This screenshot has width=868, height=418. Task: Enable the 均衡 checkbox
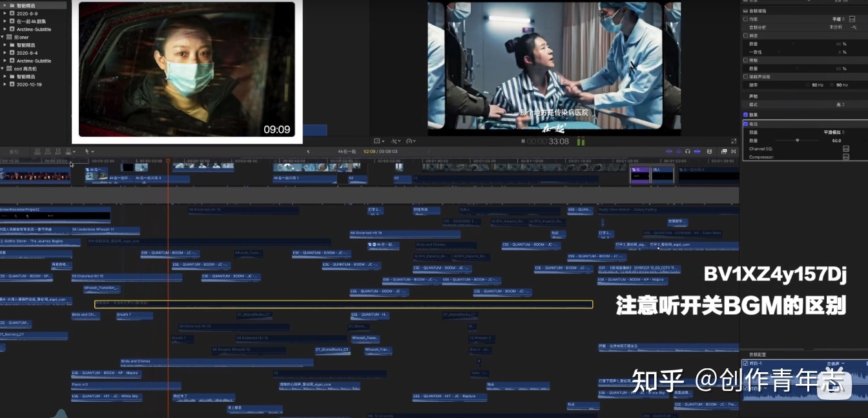click(x=746, y=19)
